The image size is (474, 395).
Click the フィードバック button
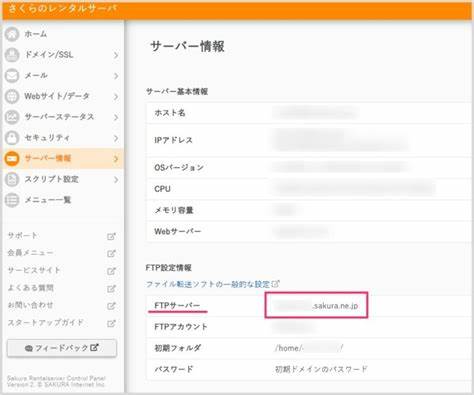click(62, 348)
